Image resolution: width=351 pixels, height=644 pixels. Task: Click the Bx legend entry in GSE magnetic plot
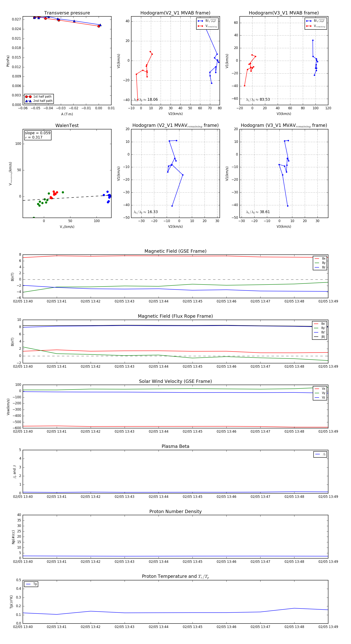pos(320,259)
